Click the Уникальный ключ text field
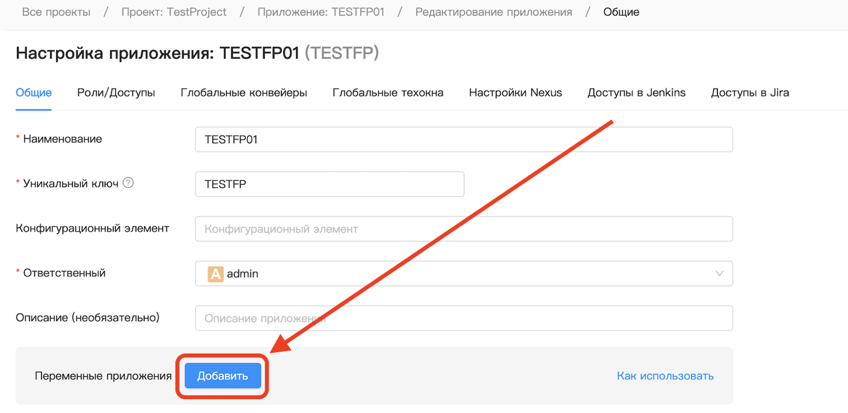The width and height of the screenshot is (848, 413). tap(329, 184)
